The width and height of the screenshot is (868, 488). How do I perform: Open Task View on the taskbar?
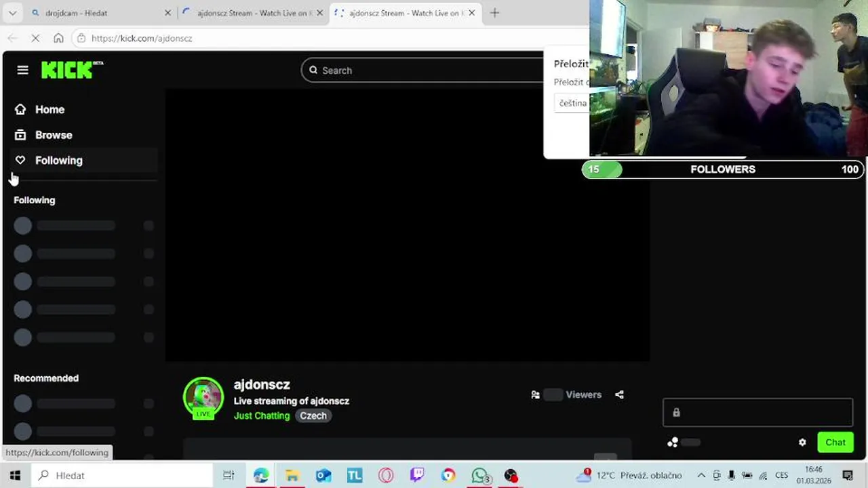click(229, 475)
